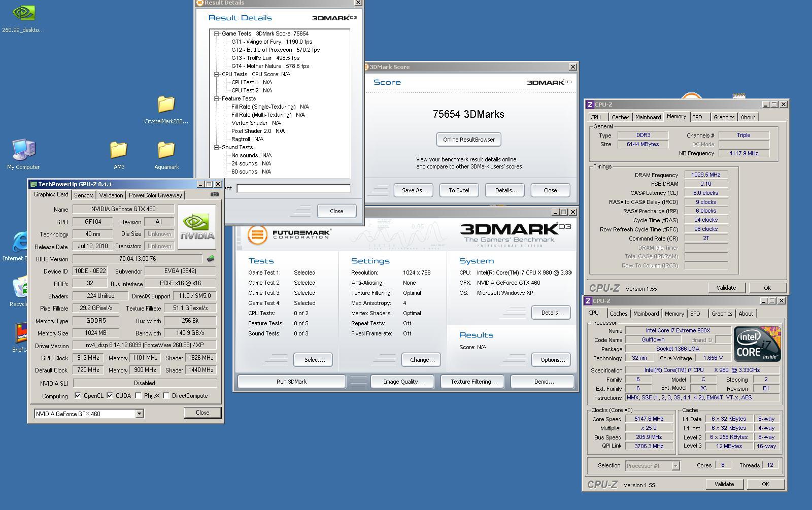Open About tab in upper CPU-Z window

[x=748, y=117]
